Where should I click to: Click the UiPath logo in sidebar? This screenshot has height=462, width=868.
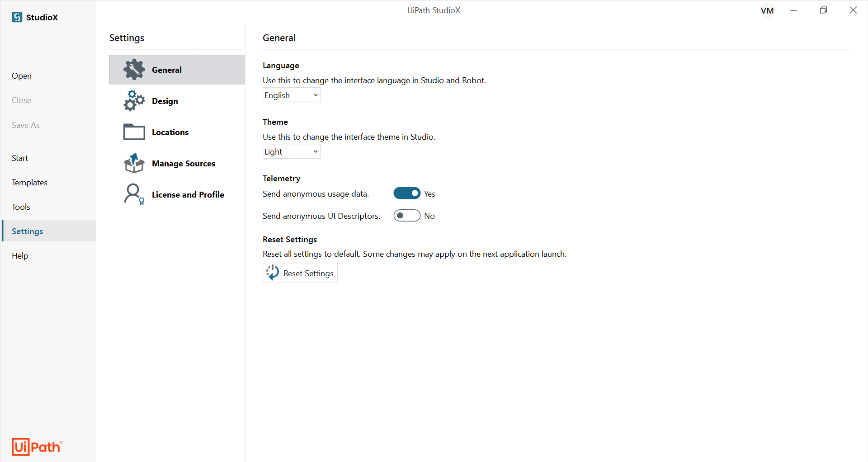coord(37,447)
